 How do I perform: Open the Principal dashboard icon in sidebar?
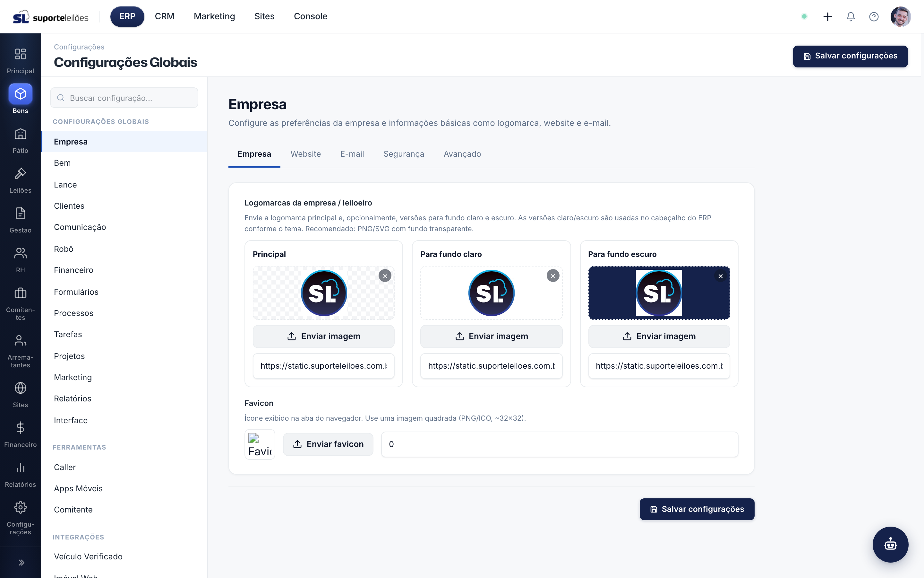[20, 54]
